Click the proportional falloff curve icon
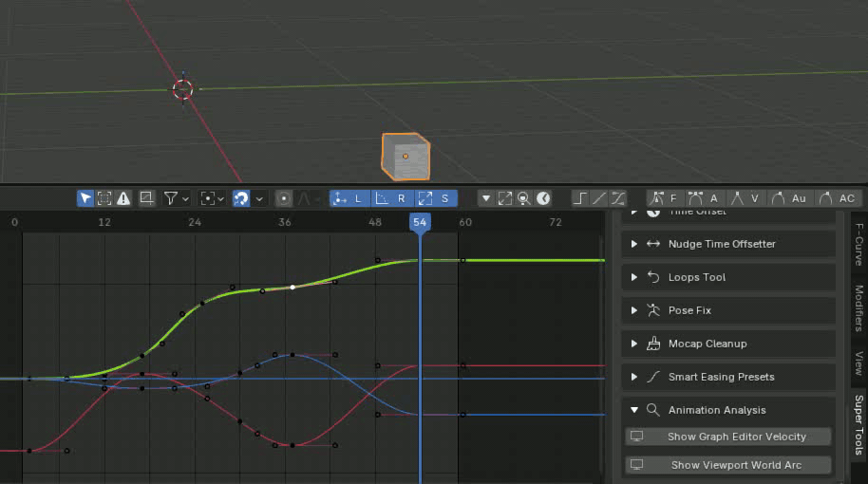 coord(304,198)
